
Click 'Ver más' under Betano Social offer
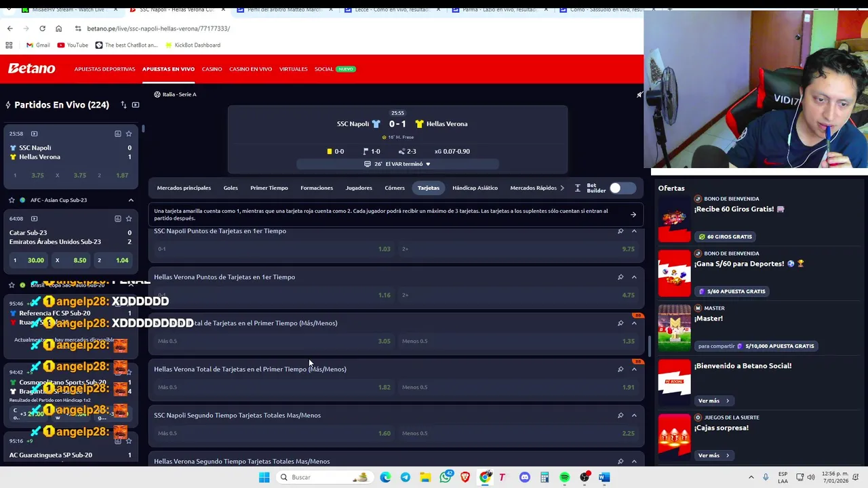pos(713,401)
